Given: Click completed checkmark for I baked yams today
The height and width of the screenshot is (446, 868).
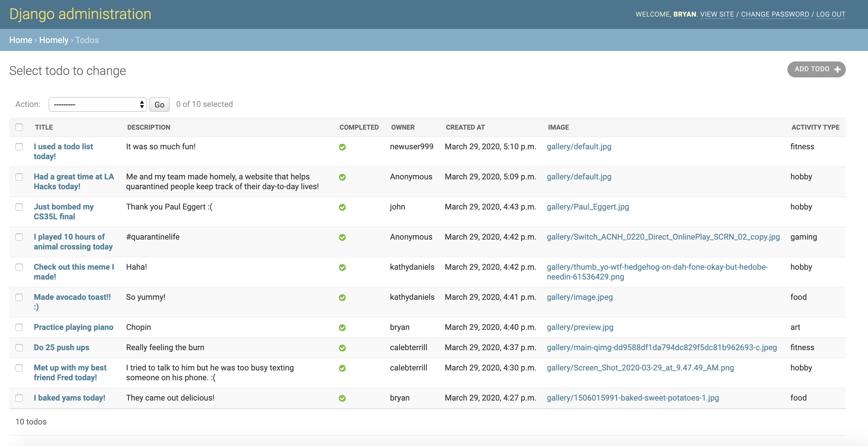Looking at the screenshot, I should 342,398.
